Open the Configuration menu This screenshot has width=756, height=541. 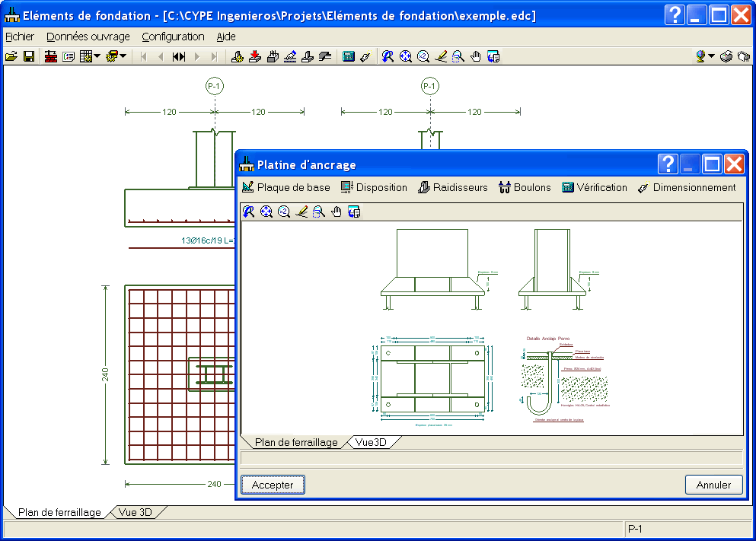coord(173,37)
